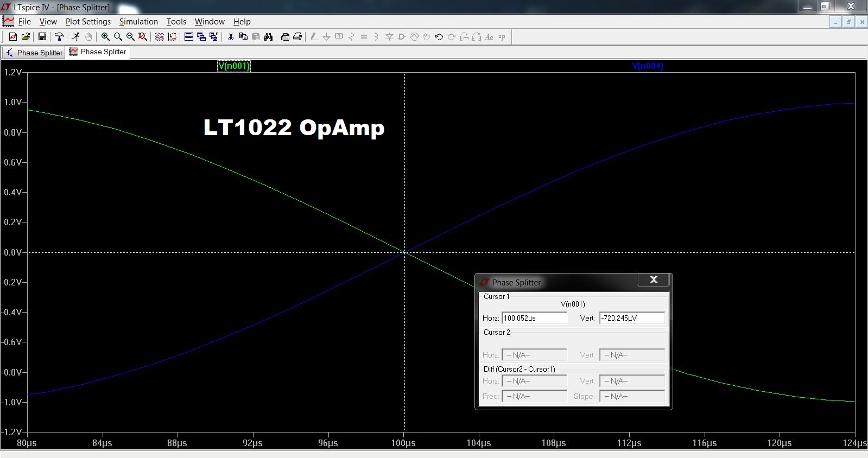Open the File menu
Viewport: 868px width, 458px height.
24,22
